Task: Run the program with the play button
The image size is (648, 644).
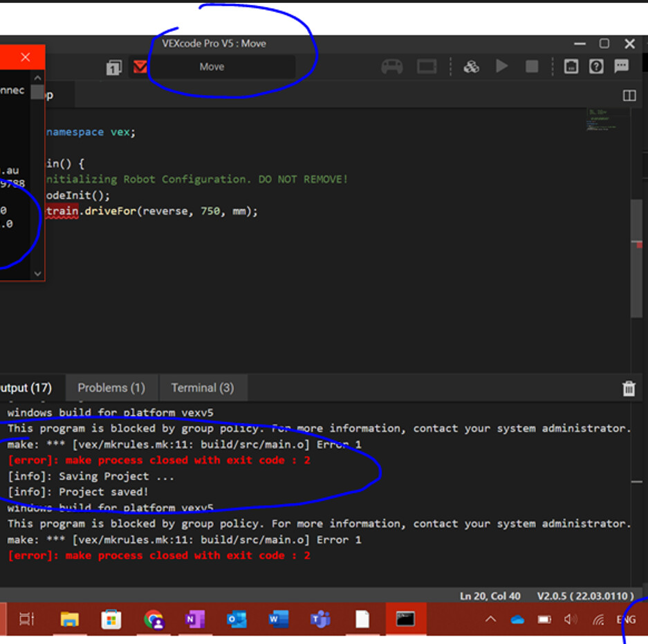Action: point(501,66)
